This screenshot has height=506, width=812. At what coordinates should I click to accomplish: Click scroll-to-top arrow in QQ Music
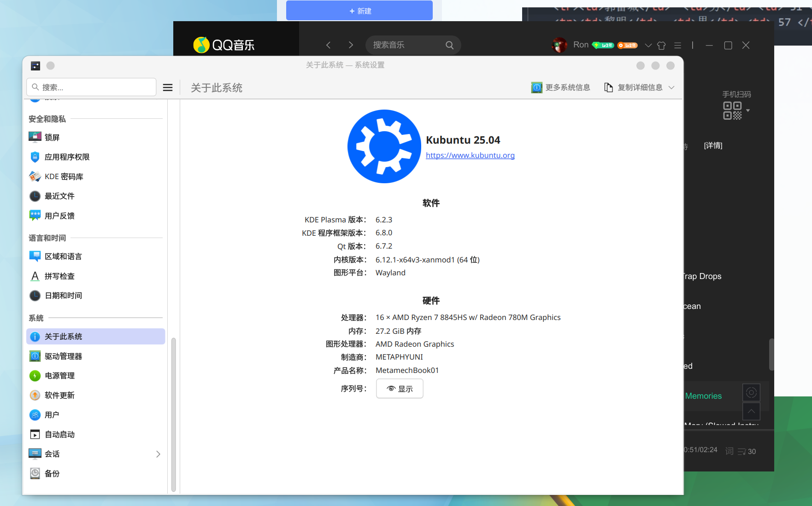(751, 411)
